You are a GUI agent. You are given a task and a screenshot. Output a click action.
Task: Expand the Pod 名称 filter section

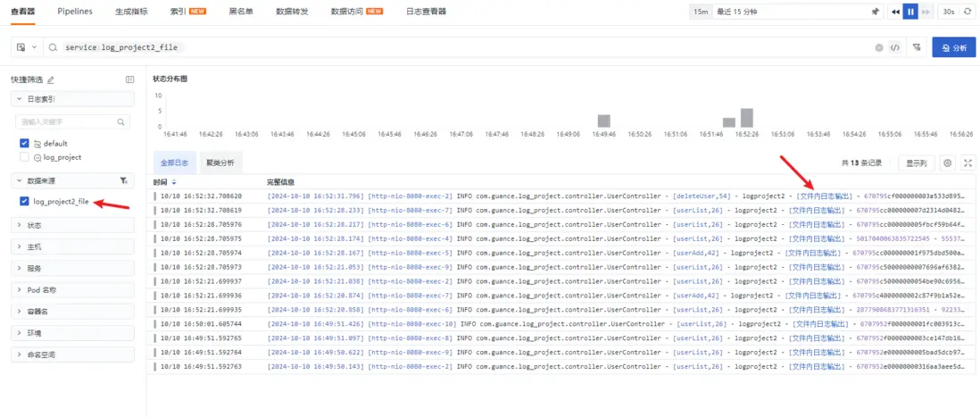tap(72, 290)
